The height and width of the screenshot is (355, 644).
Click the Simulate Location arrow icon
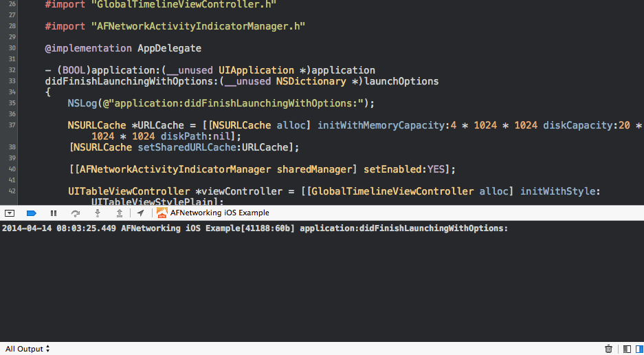(x=140, y=213)
